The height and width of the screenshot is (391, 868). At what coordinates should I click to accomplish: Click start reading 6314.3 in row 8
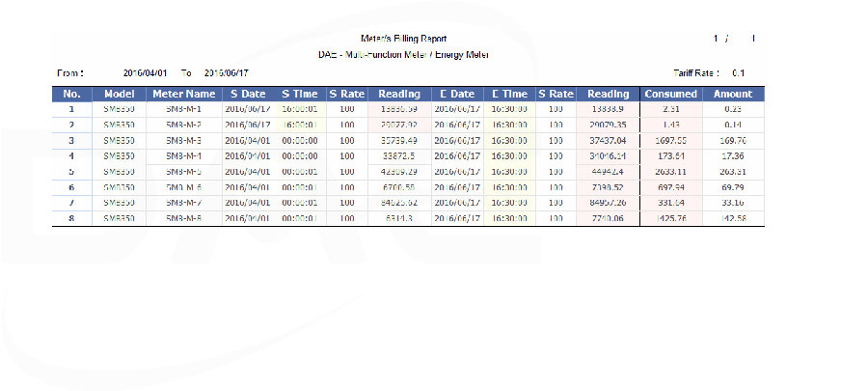tap(399, 219)
